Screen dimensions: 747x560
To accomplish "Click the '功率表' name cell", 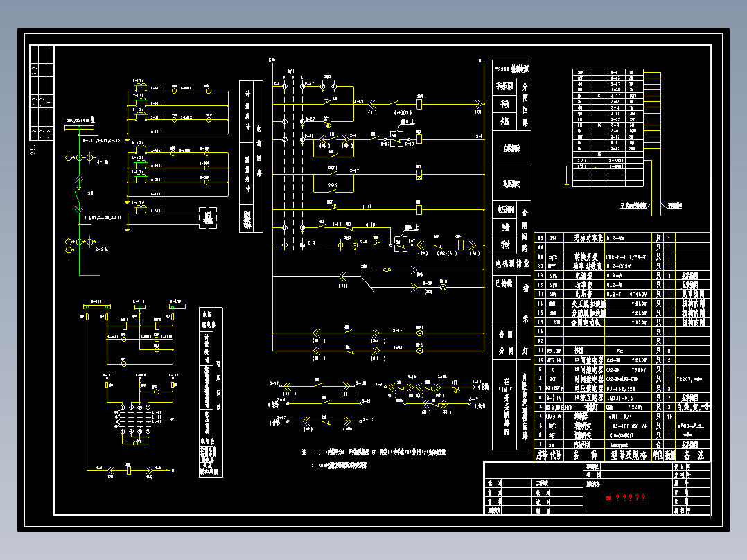I will tap(583, 285).
